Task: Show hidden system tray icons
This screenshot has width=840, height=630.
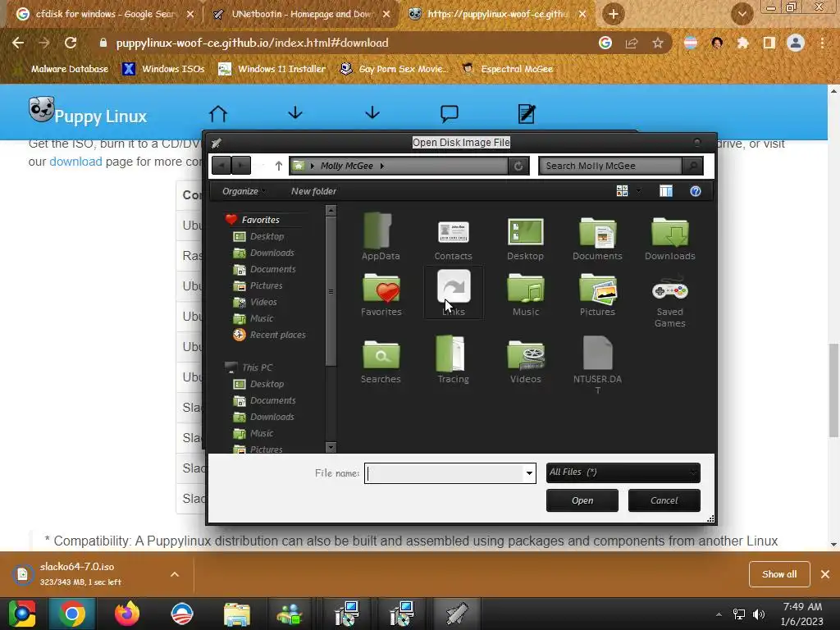Action: coord(719,614)
